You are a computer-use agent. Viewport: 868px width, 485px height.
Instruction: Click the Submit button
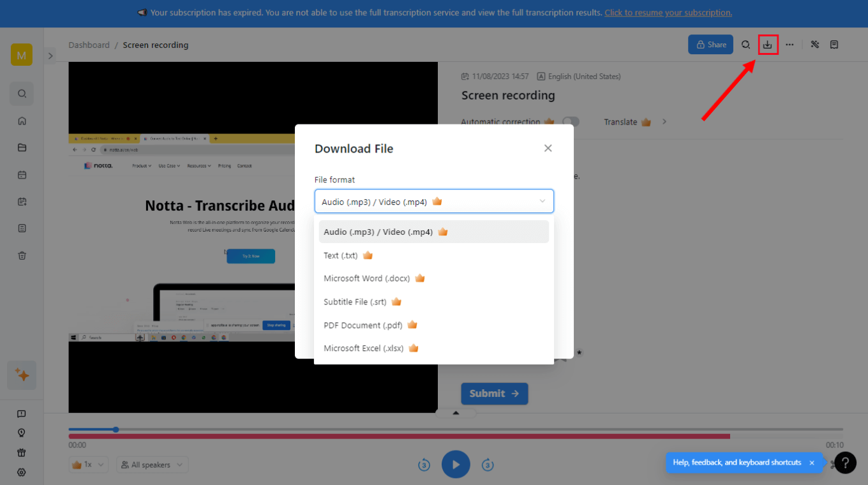[x=495, y=394]
